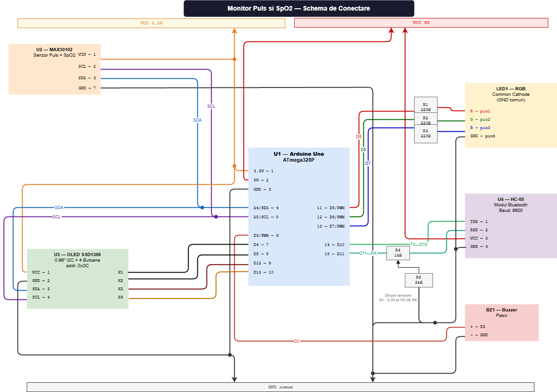Click the VCC 3.3V power rail
Viewport: 557px width, 392px height.
pyautogui.click(x=151, y=23)
